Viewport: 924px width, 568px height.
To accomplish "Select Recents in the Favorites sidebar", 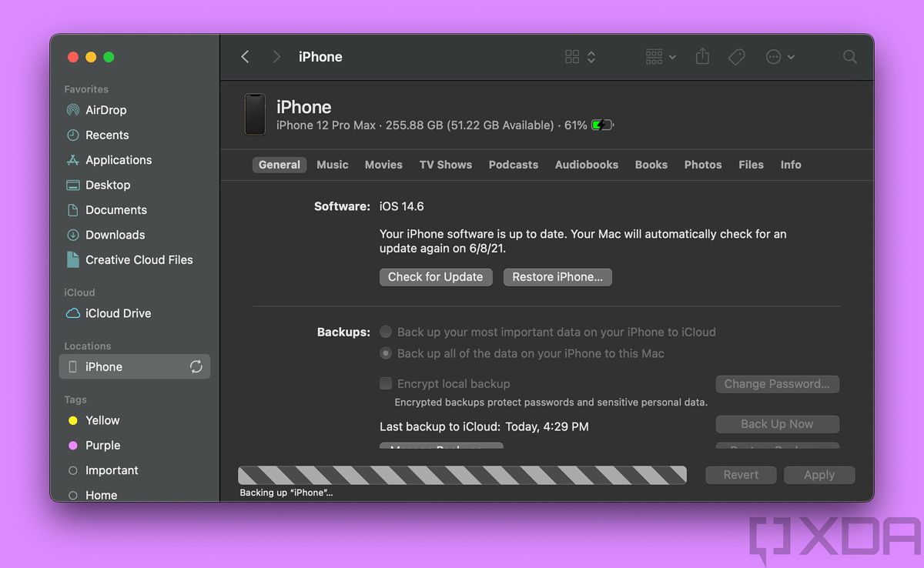I will click(107, 135).
